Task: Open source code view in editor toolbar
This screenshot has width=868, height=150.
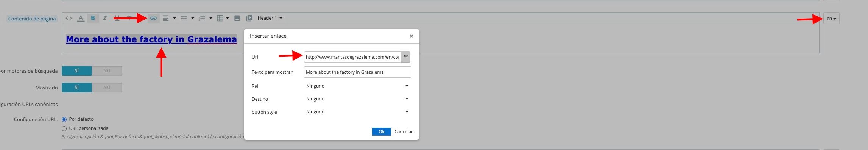Action: (69, 18)
